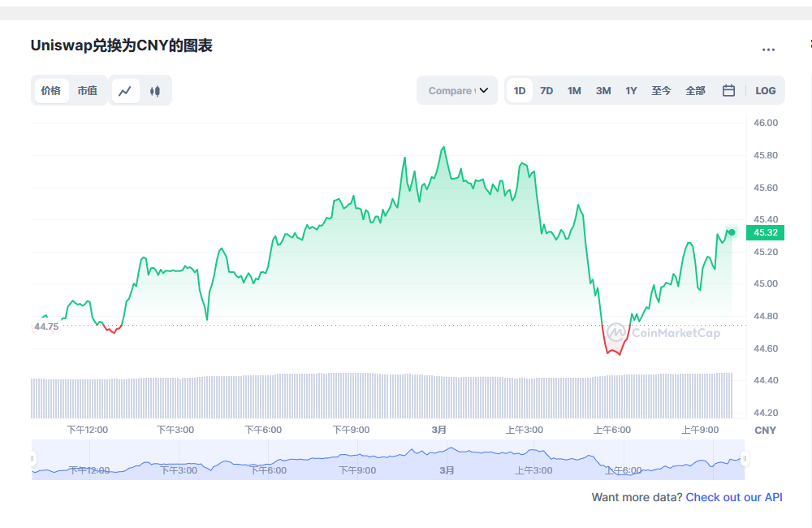
Task: Select the 1Y time range
Action: 631,91
